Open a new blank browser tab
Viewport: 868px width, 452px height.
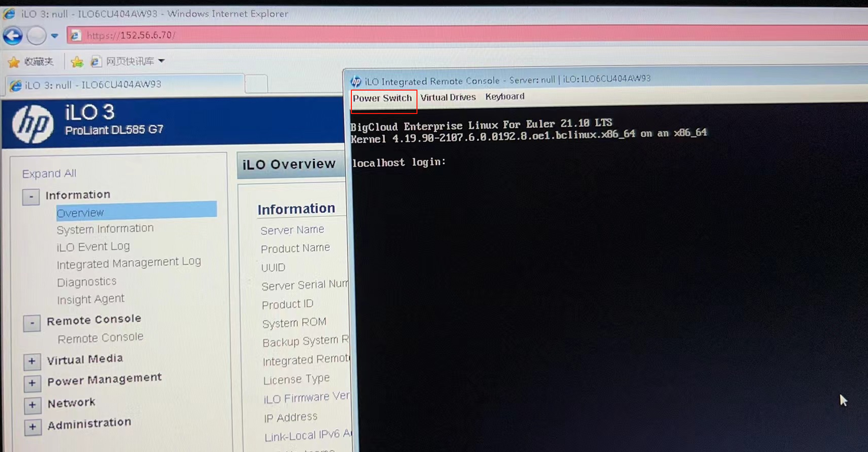pos(256,84)
